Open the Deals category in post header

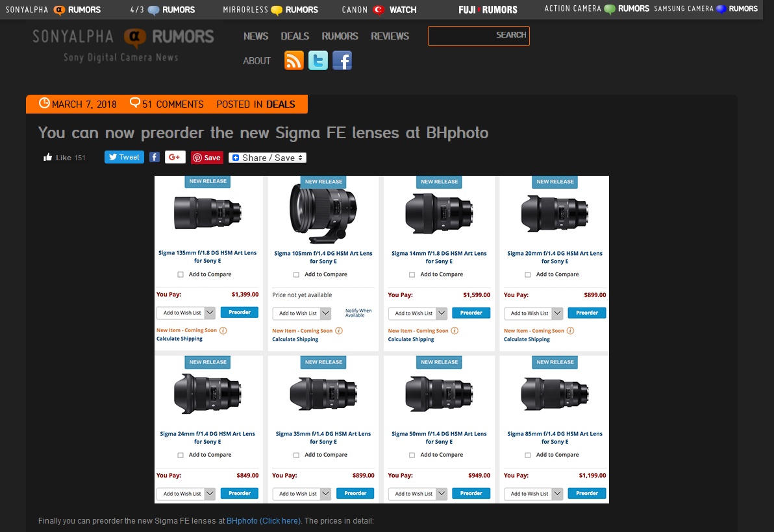coord(281,104)
